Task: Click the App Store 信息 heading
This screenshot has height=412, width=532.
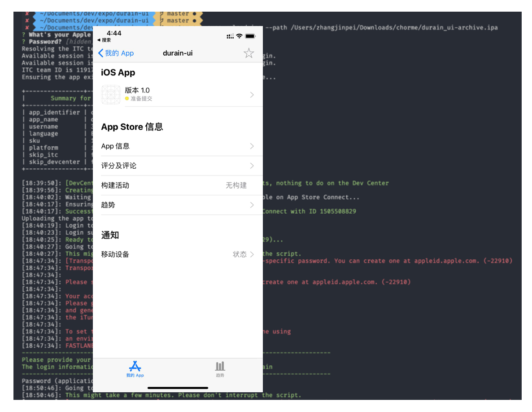Action: 132,127
